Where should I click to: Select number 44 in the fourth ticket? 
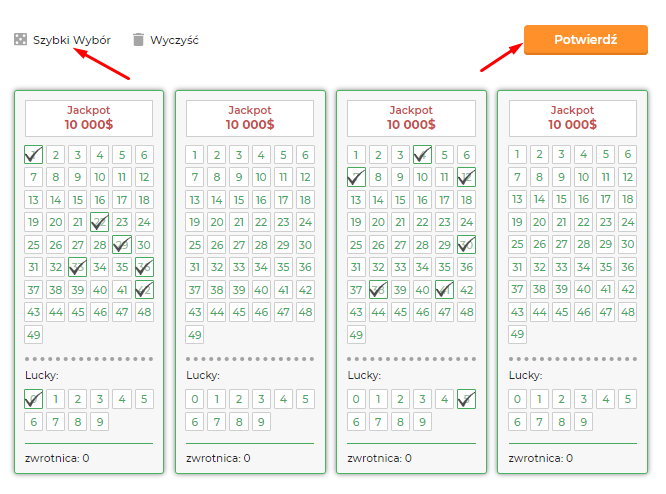point(539,312)
